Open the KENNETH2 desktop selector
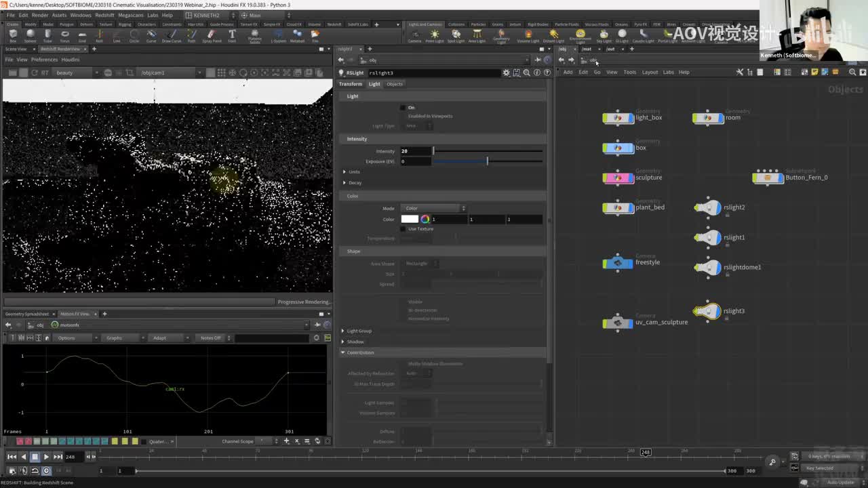 tap(210, 15)
